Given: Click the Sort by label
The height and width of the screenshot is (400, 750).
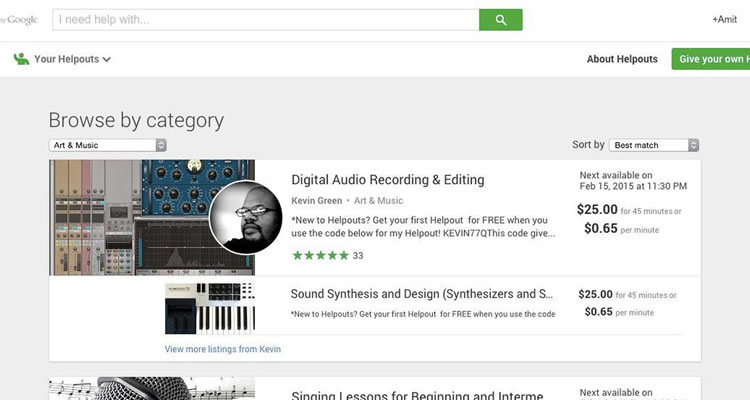Looking at the screenshot, I should 588,144.
